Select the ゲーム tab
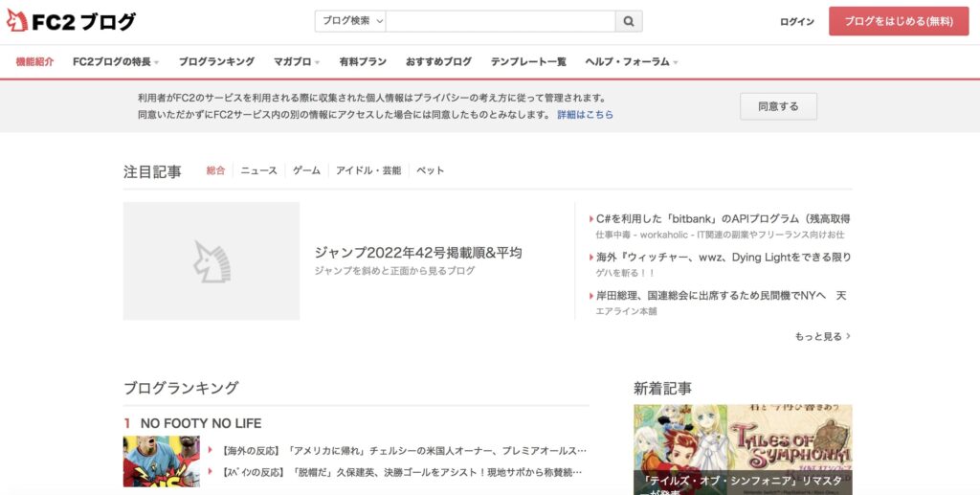The image size is (980, 495). coord(306,170)
